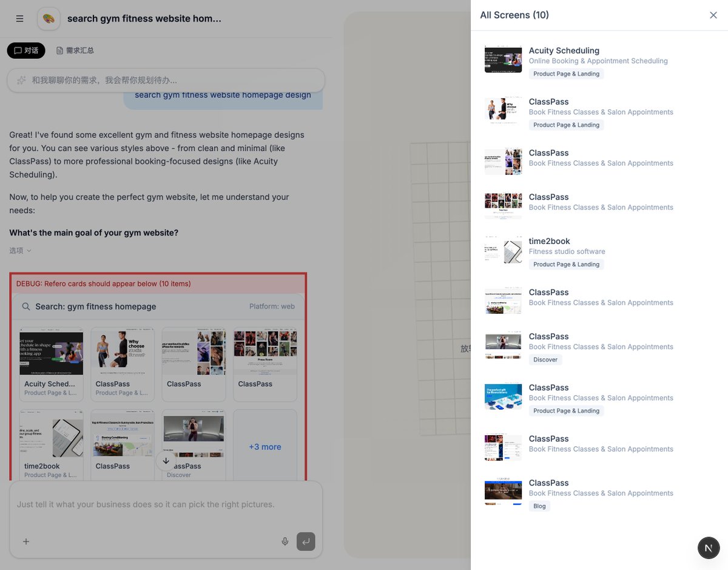The width and height of the screenshot is (728, 570).
Task: Open the Acuity Sched... reference card
Action: pos(52,364)
